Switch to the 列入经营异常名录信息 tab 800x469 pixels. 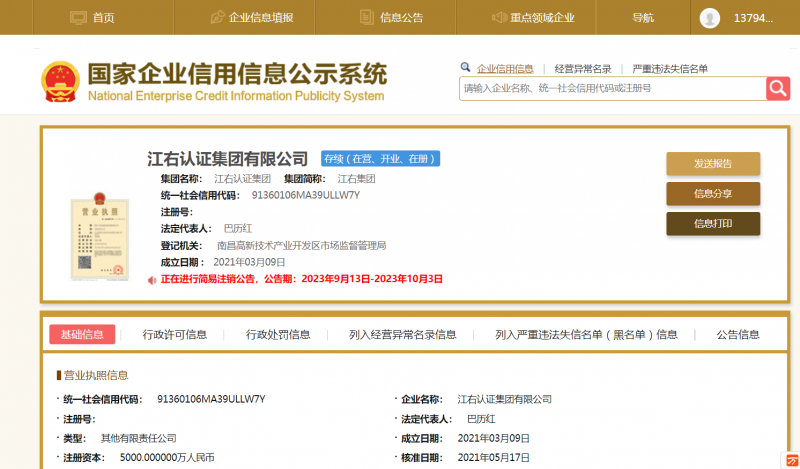403,335
